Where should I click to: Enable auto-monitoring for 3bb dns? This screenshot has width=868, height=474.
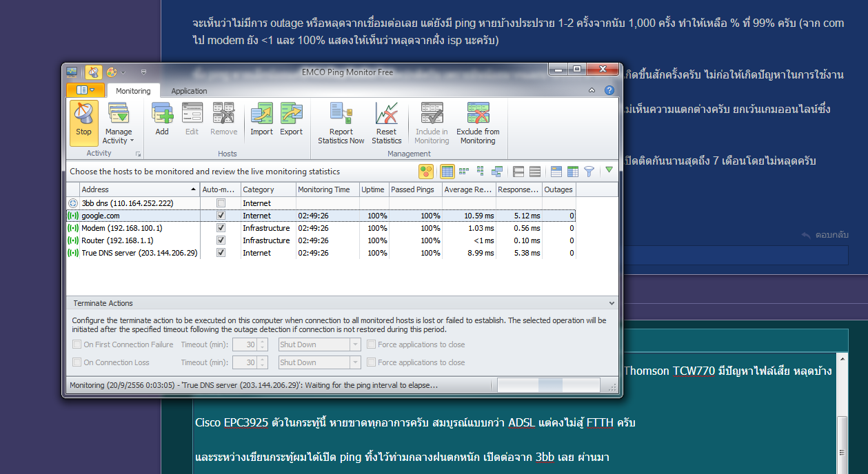(221, 203)
